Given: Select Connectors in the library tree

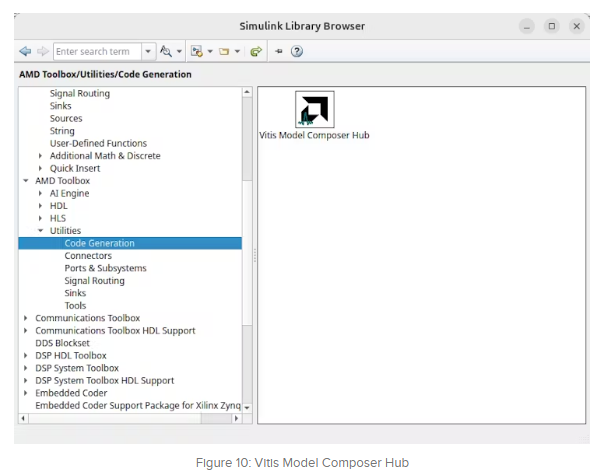Looking at the screenshot, I should pos(88,256).
